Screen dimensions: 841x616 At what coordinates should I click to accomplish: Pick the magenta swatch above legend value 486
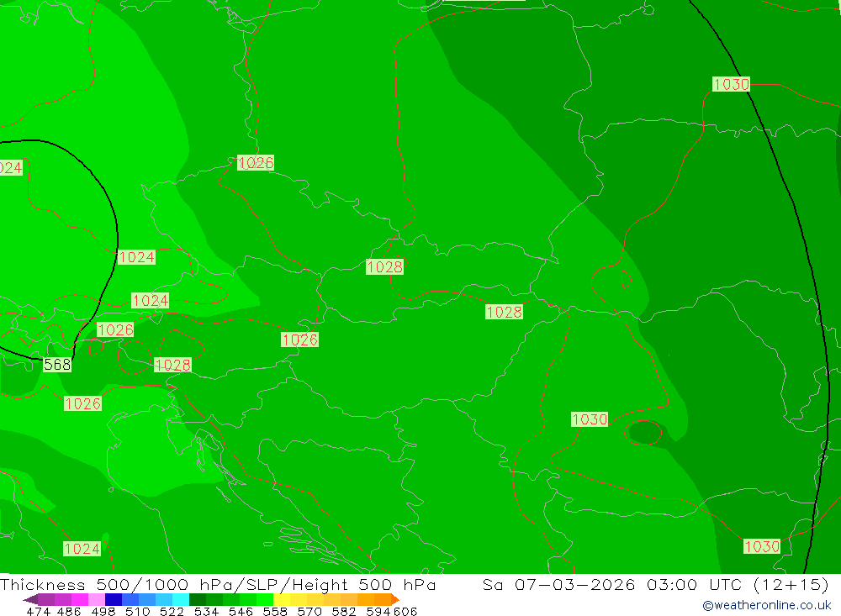click(x=79, y=599)
